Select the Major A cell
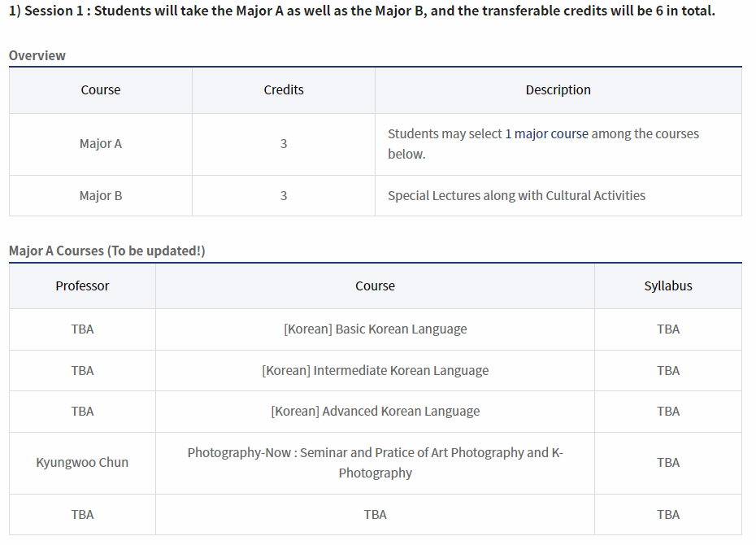Viewport: 756px width, 545px height. (101, 144)
